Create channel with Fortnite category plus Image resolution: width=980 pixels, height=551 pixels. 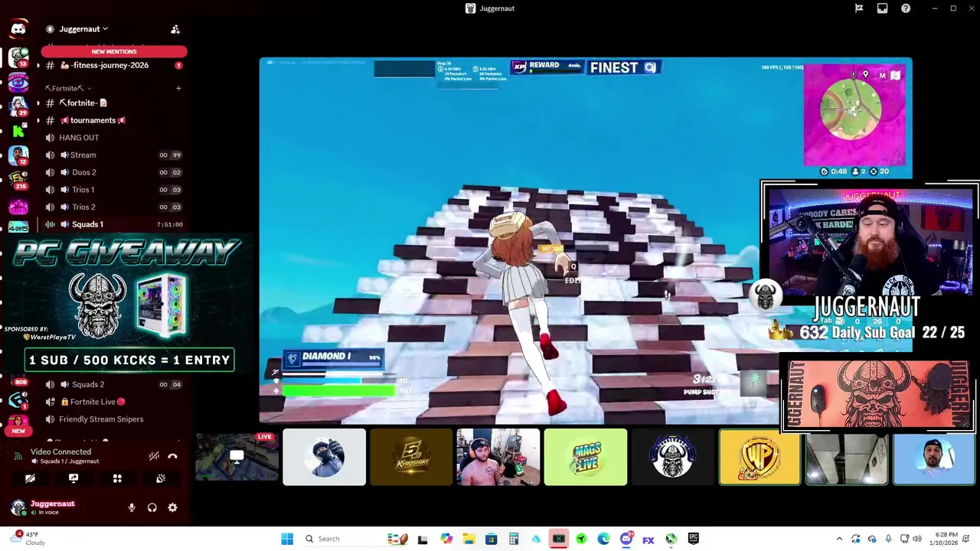pos(178,88)
